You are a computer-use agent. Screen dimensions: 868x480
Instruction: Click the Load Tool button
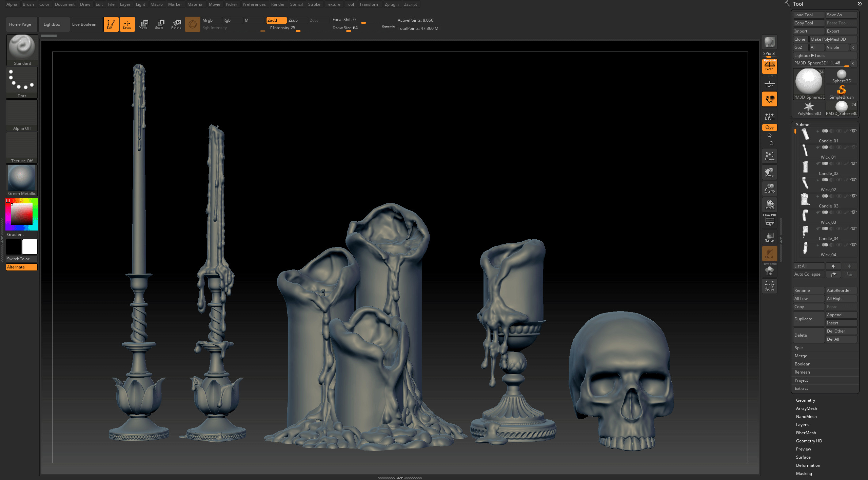coord(809,15)
